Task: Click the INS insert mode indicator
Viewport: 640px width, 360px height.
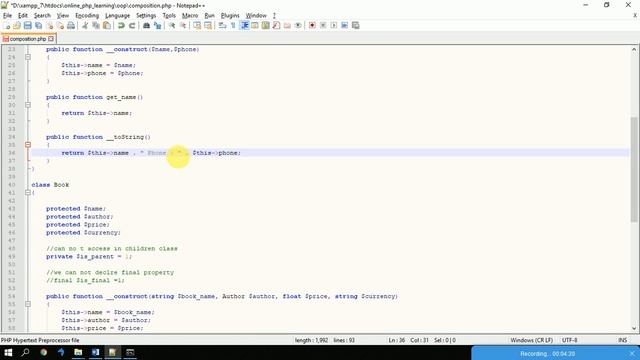Action: [x=622, y=340]
